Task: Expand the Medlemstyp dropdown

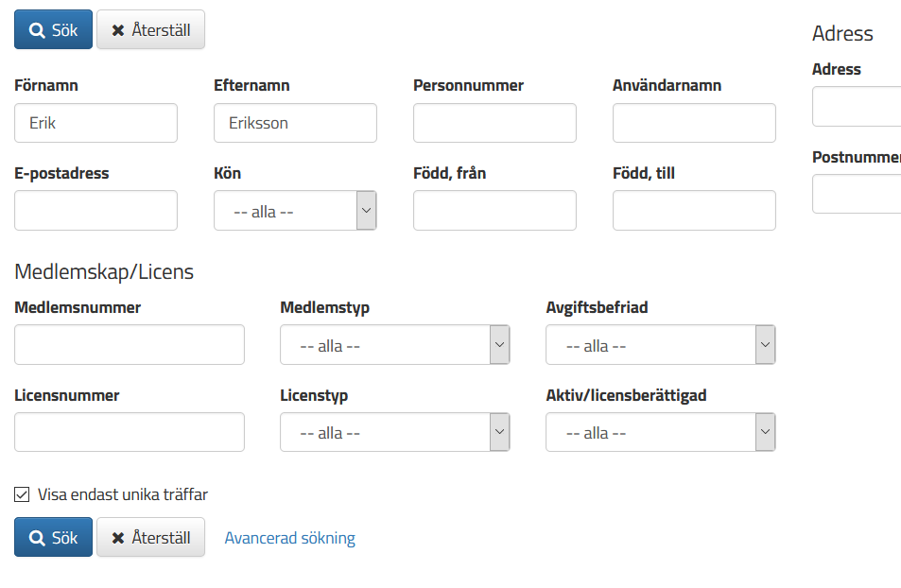Action: (395, 345)
